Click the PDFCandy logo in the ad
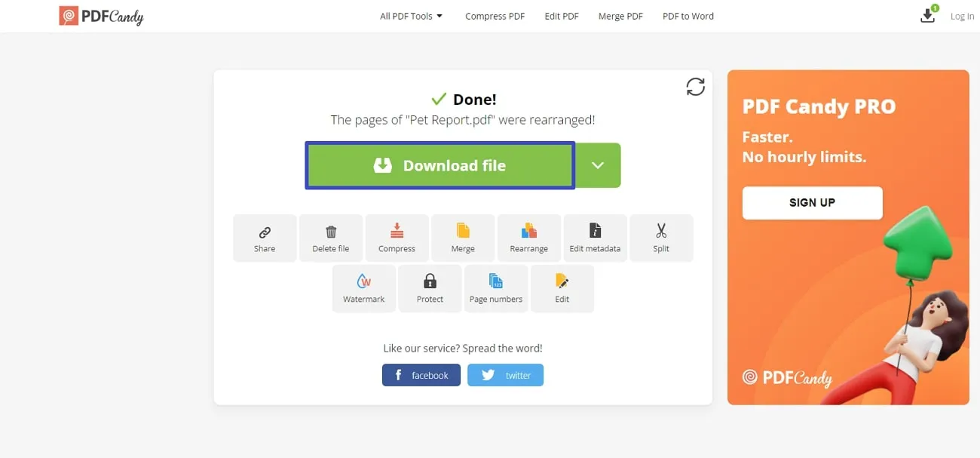 click(787, 377)
